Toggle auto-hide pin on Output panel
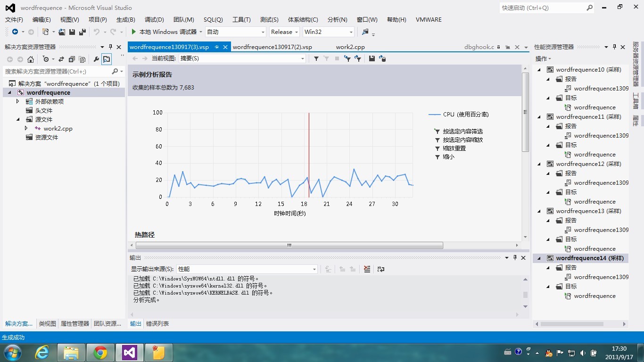Viewport: 644px width, 362px height. tap(515, 258)
